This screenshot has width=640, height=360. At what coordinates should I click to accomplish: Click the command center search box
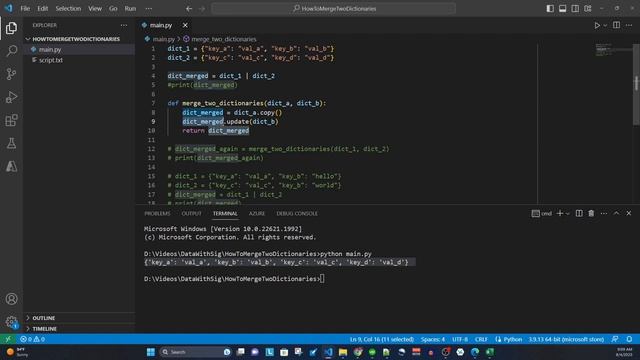(333, 9)
